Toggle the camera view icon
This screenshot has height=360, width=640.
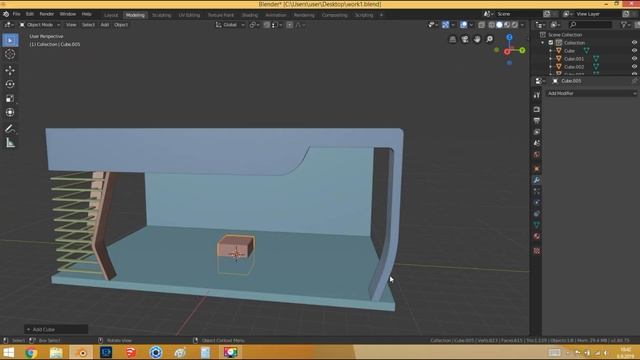(x=465, y=39)
